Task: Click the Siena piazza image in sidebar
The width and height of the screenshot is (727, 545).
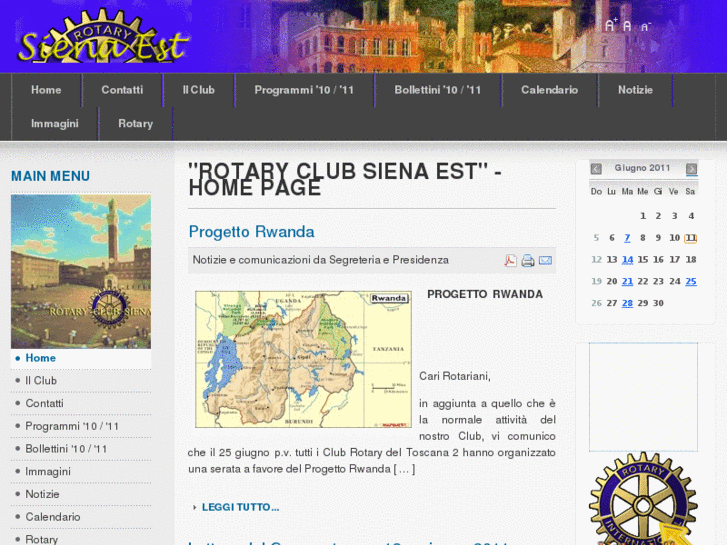Action: tap(81, 271)
